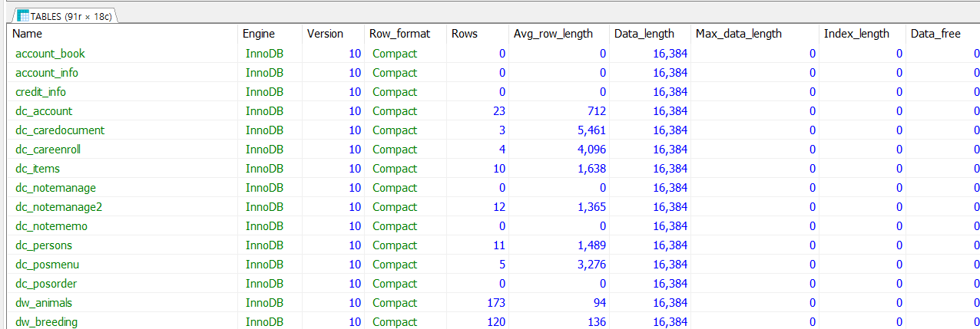Sort by the Engine column header
The image size is (980, 329).
(x=270, y=34)
